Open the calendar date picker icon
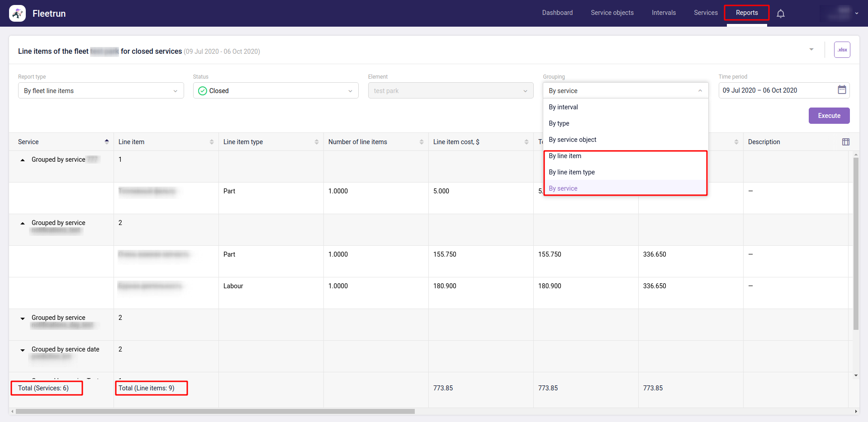 pyautogui.click(x=841, y=90)
